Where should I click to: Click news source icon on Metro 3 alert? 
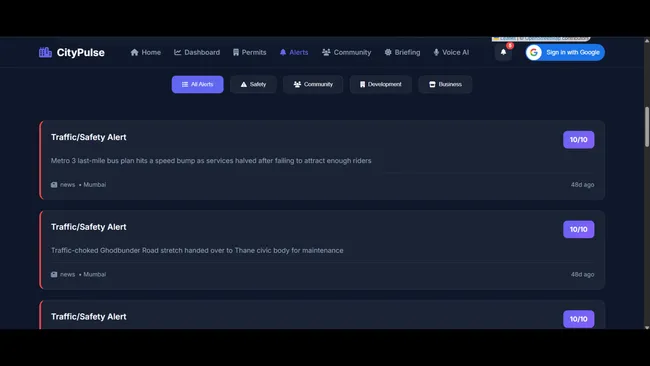54,184
